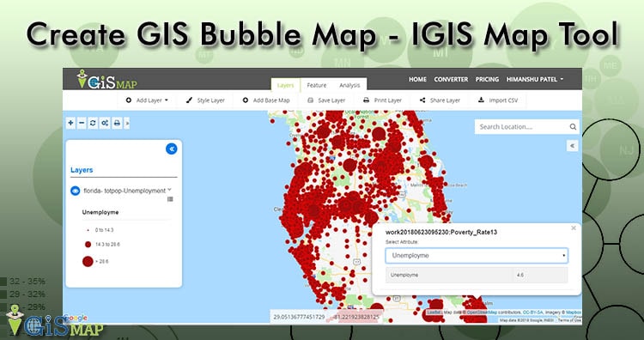Click the search magnifier icon
The height and width of the screenshot is (340, 644).
pyautogui.click(x=573, y=127)
